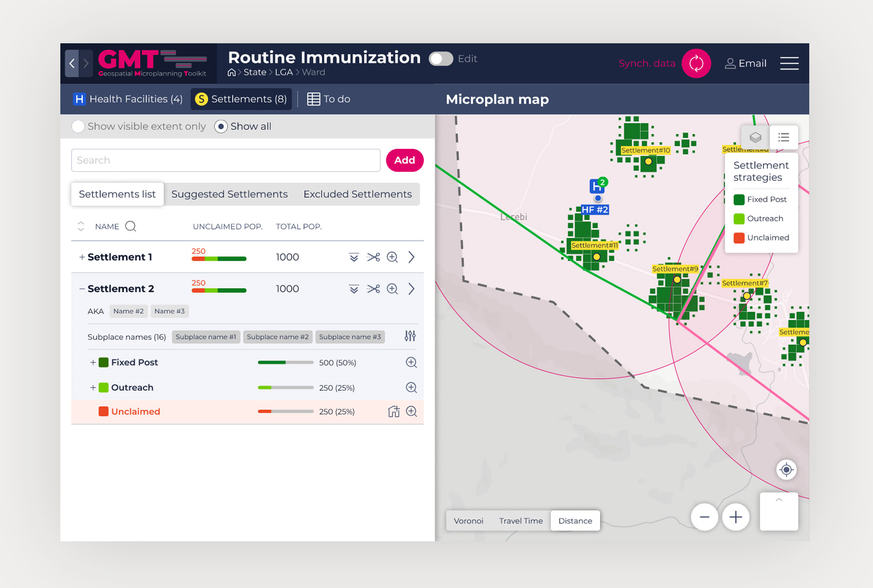Open the hamburger menu
This screenshot has height=588, width=873.
click(789, 64)
